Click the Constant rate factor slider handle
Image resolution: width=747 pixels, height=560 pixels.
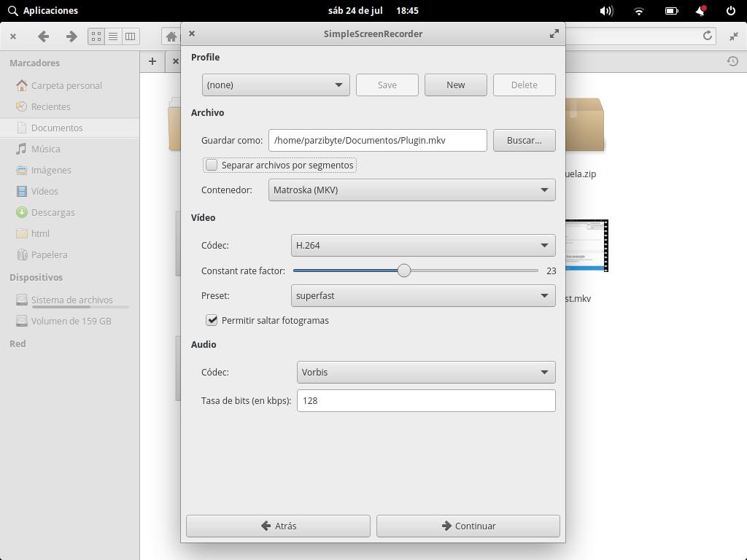coord(404,271)
